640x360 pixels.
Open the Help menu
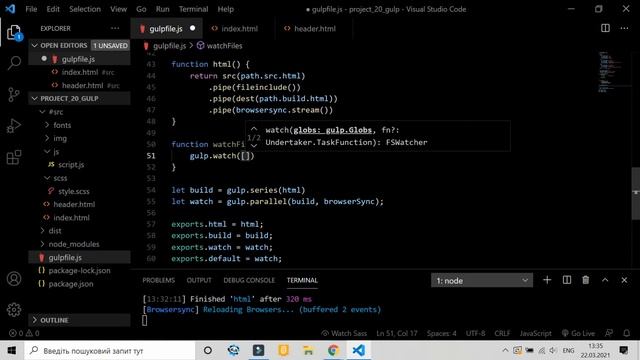coord(225,9)
